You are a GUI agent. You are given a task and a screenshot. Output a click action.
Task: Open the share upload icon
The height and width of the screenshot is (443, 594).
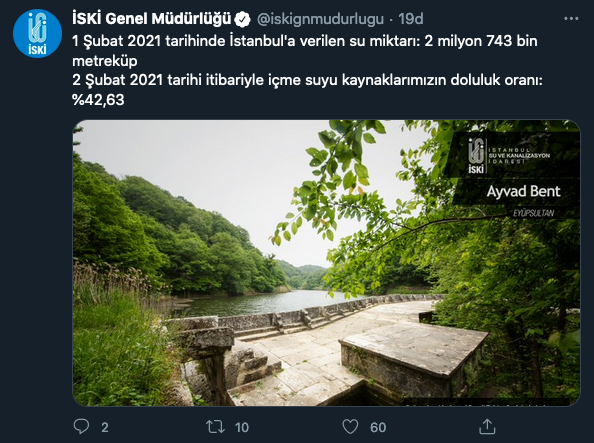click(487, 426)
